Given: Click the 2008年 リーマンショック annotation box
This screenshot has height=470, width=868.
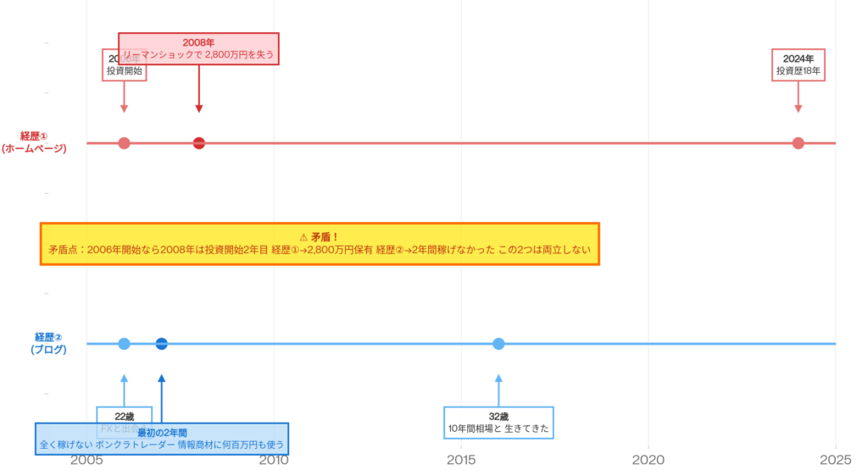Looking at the screenshot, I should 198,49.
